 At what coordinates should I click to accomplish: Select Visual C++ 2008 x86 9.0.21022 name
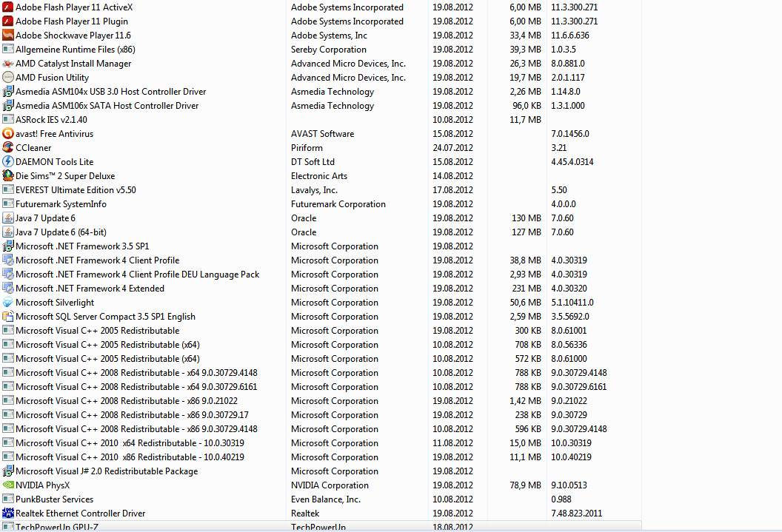[x=127, y=400]
